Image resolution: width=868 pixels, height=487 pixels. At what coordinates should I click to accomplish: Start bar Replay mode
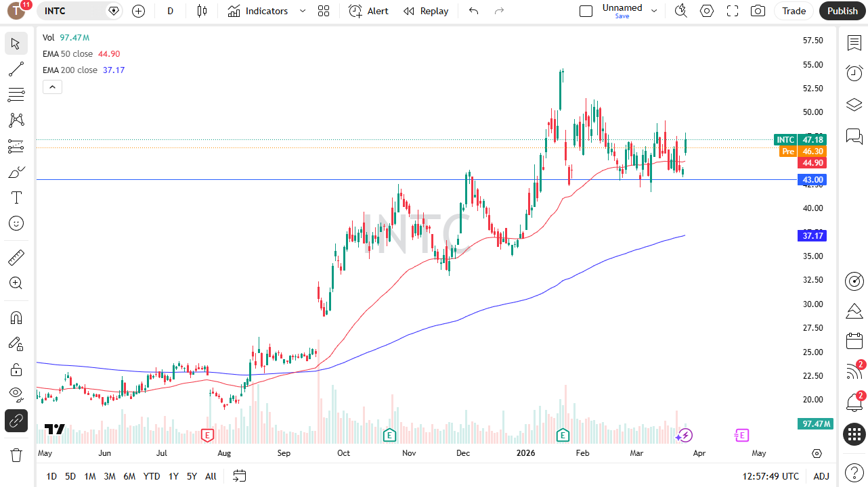click(426, 11)
